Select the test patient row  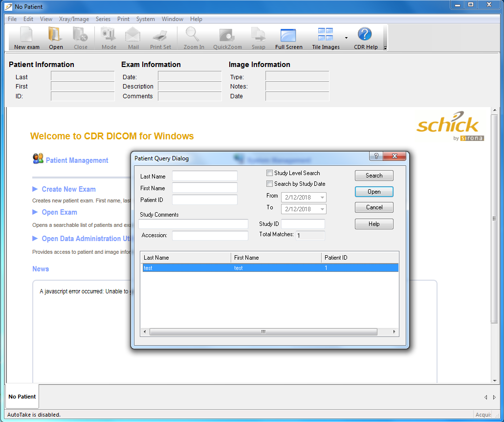[270, 267]
